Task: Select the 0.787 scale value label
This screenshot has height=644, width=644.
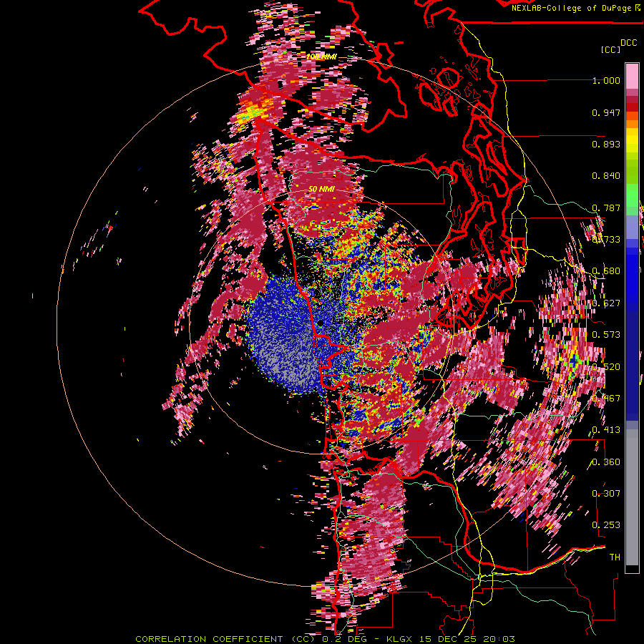Action: 606,208
